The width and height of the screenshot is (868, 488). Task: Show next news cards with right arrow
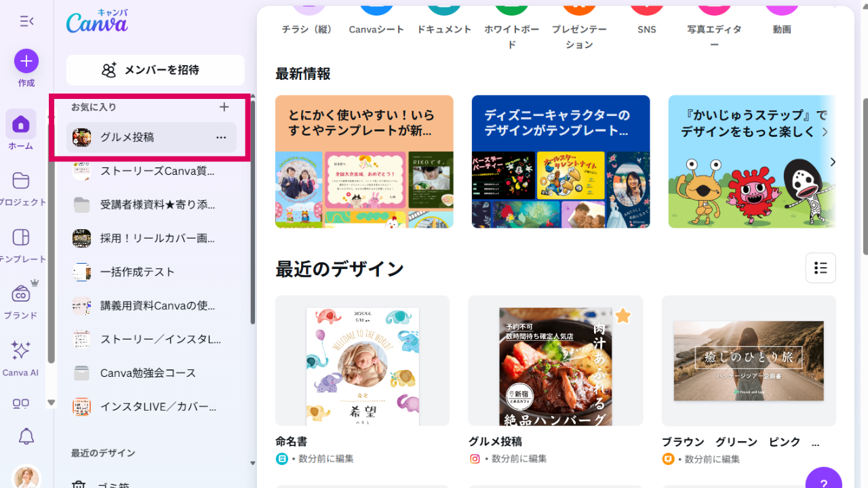point(833,162)
